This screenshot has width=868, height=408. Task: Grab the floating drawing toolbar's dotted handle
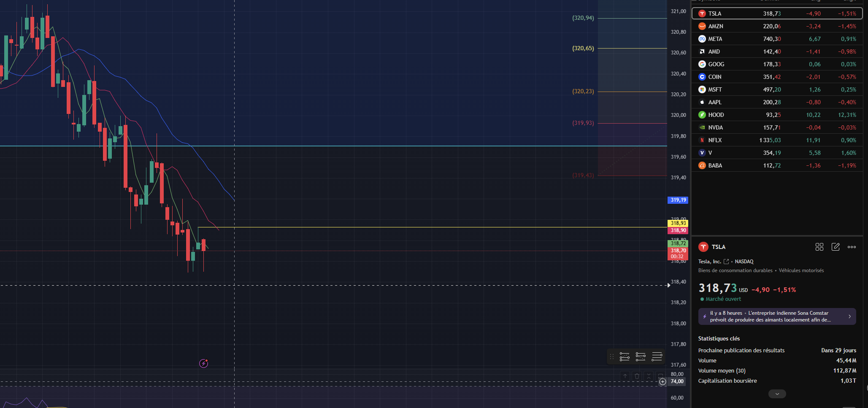pyautogui.click(x=612, y=357)
